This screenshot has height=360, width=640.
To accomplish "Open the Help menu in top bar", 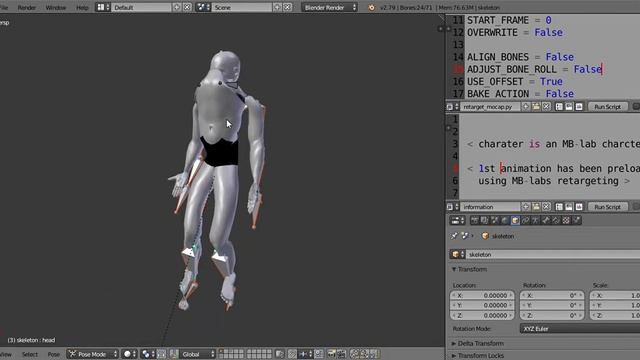I will click(x=82, y=7).
